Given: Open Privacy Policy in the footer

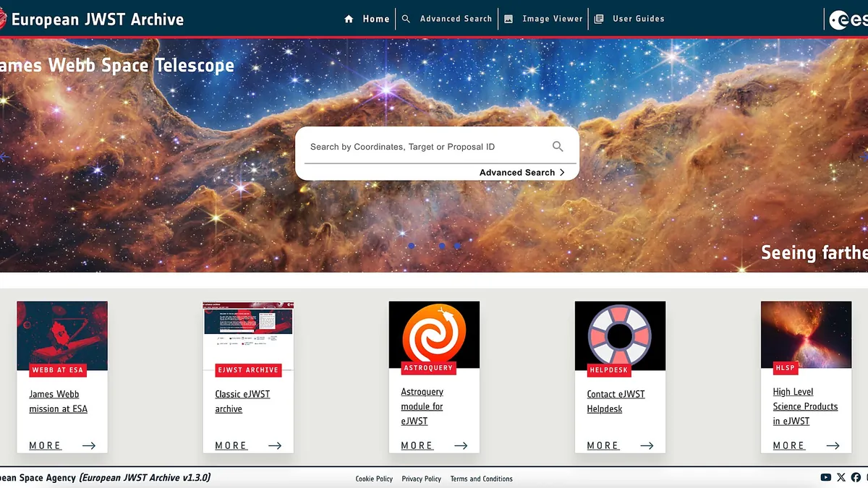Looking at the screenshot, I should point(422,479).
